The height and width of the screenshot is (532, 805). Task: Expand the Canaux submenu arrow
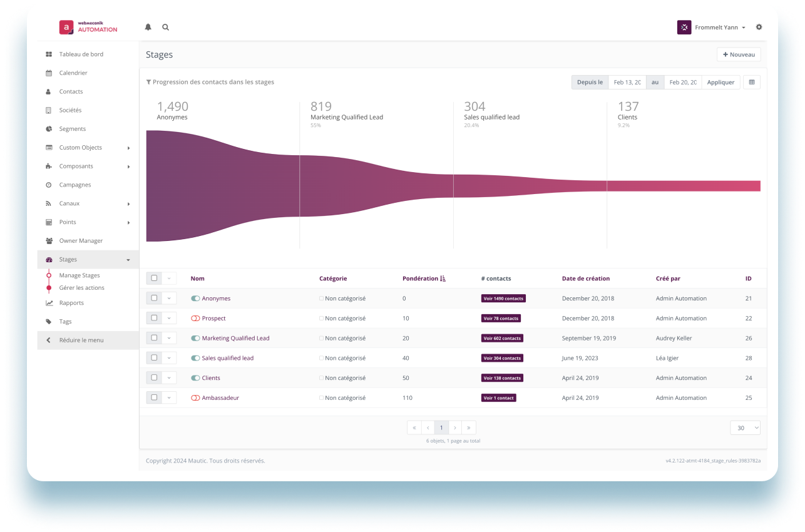128,204
